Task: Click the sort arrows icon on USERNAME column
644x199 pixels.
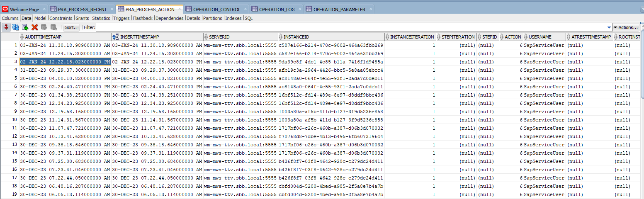Action: pos(526,37)
